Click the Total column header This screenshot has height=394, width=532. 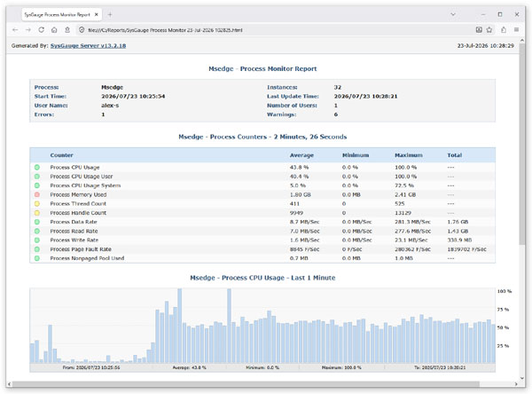pos(455,155)
